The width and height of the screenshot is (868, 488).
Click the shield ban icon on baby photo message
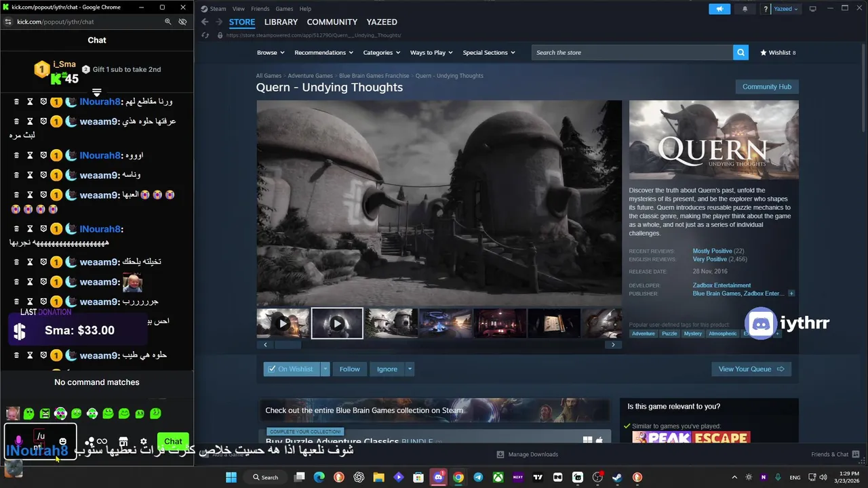click(43, 282)
